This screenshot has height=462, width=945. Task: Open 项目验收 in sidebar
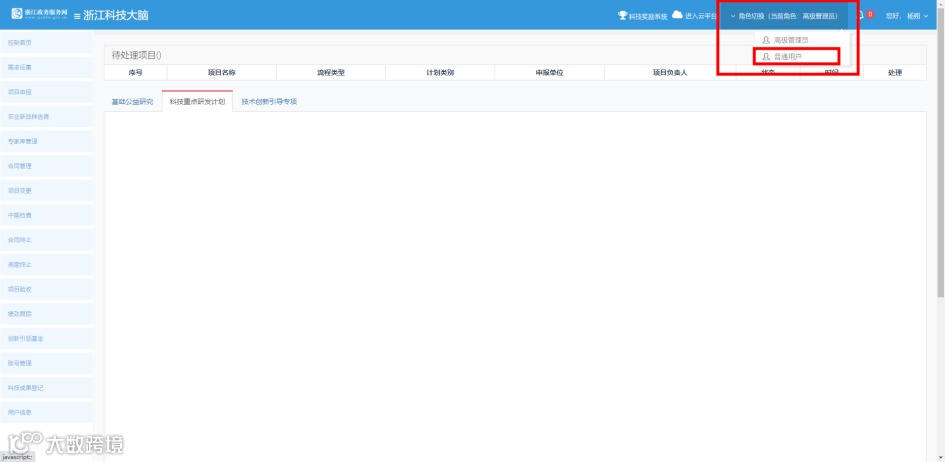(46, 289)
